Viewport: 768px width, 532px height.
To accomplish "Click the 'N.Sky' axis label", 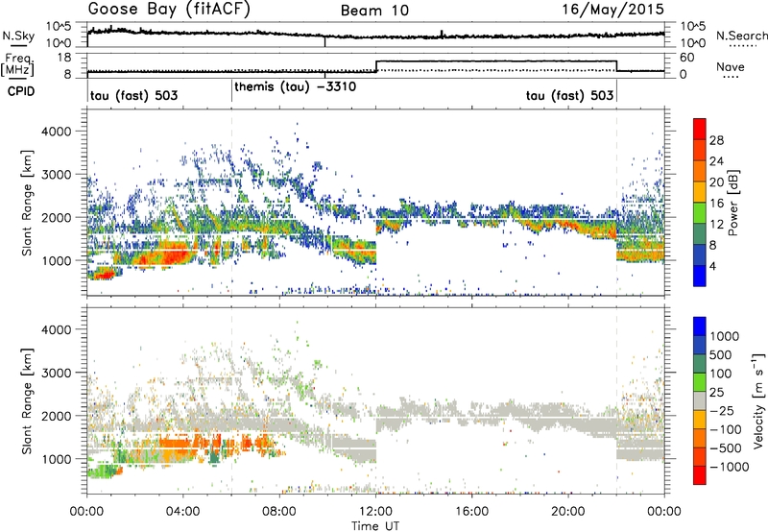I will point(18,36).
